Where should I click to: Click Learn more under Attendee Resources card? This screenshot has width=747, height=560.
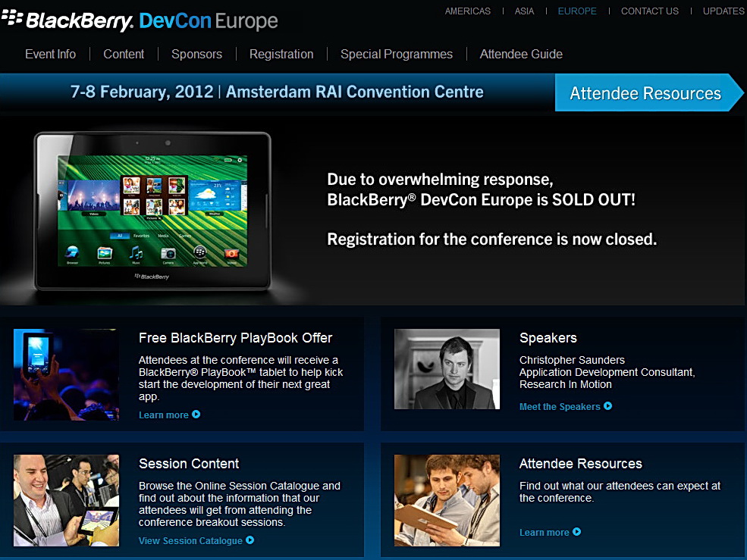coord(544,532)
